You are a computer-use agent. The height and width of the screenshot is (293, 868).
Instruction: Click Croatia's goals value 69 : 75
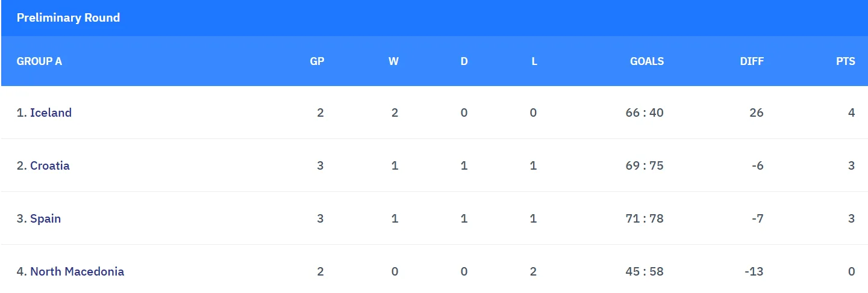(x=645, y=165)
